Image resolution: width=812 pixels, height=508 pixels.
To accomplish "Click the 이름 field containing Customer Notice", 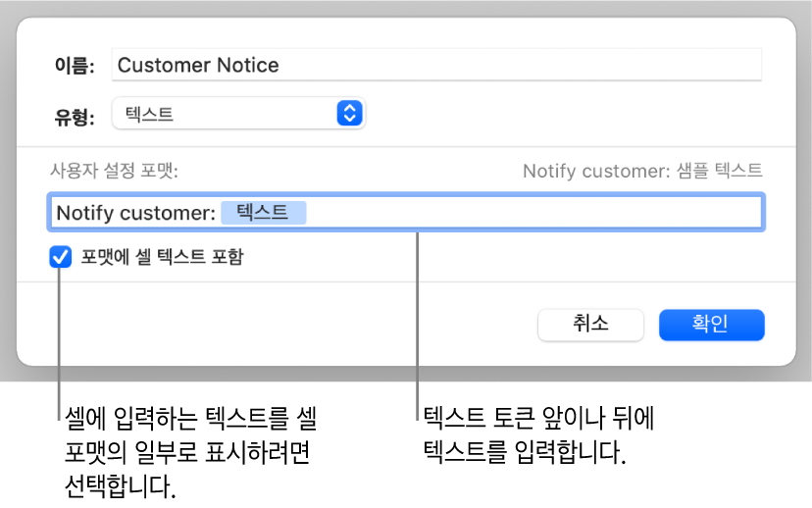I will (436, 65).
